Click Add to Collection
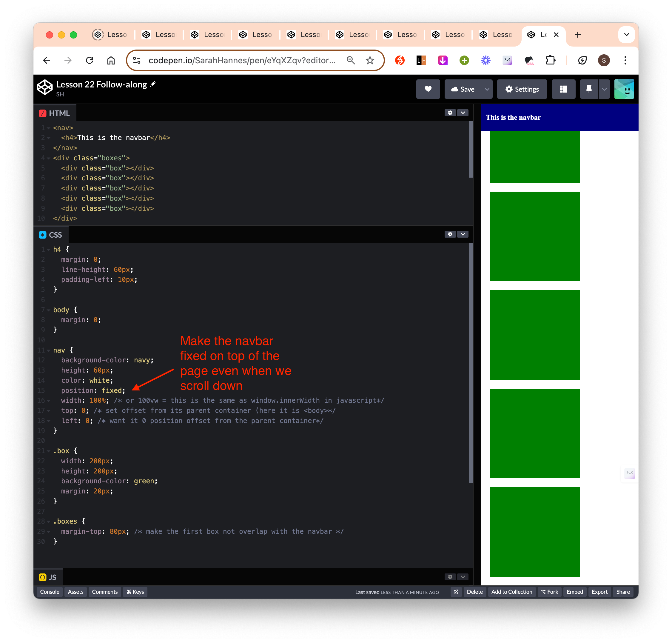 (512, 592)
